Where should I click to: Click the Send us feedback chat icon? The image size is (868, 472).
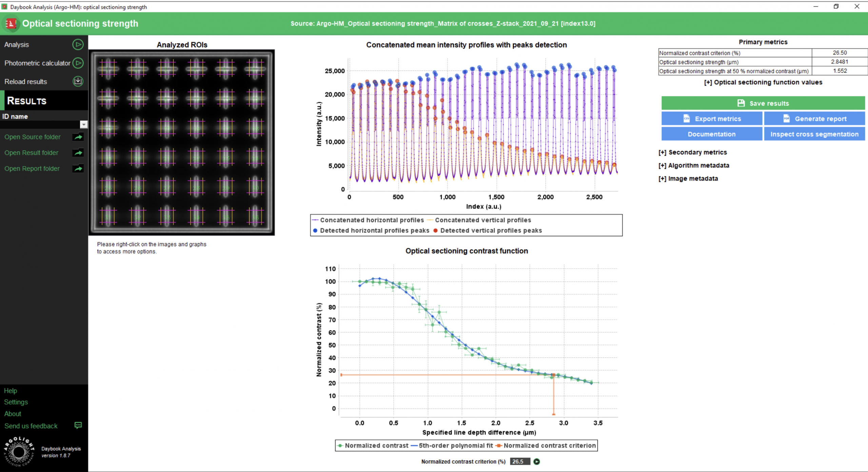tap(78, 426)
